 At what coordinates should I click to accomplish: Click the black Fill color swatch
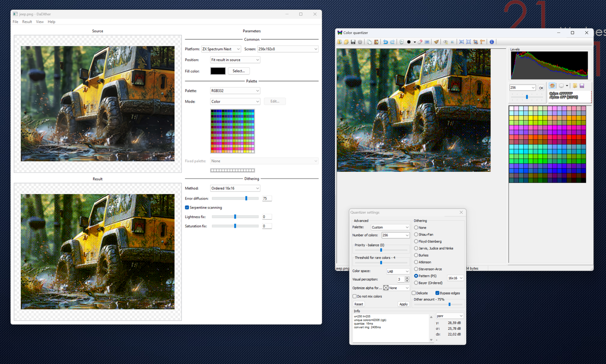pos(218,71)
